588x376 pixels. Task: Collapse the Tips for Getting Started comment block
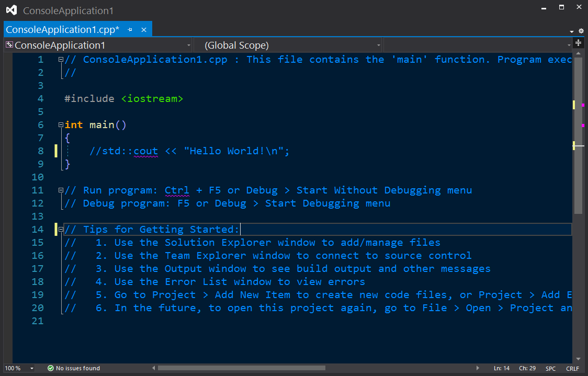(61, 229)
